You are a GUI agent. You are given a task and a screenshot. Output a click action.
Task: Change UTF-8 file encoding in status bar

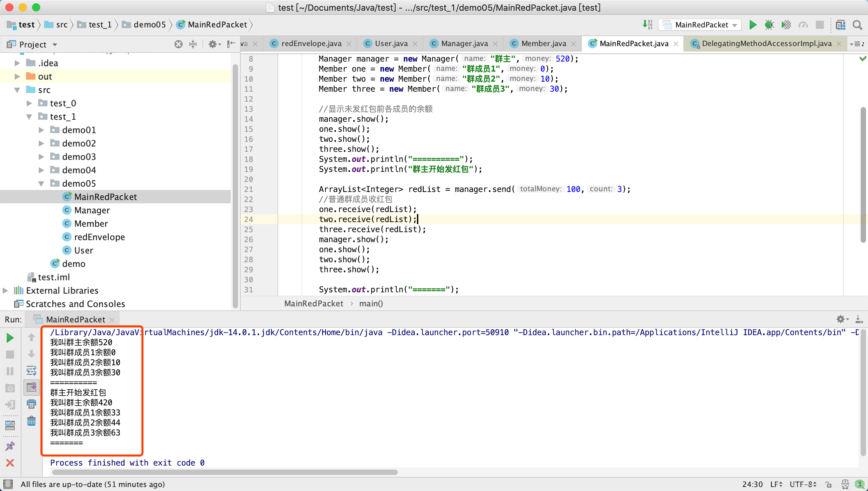click(803, 484)
